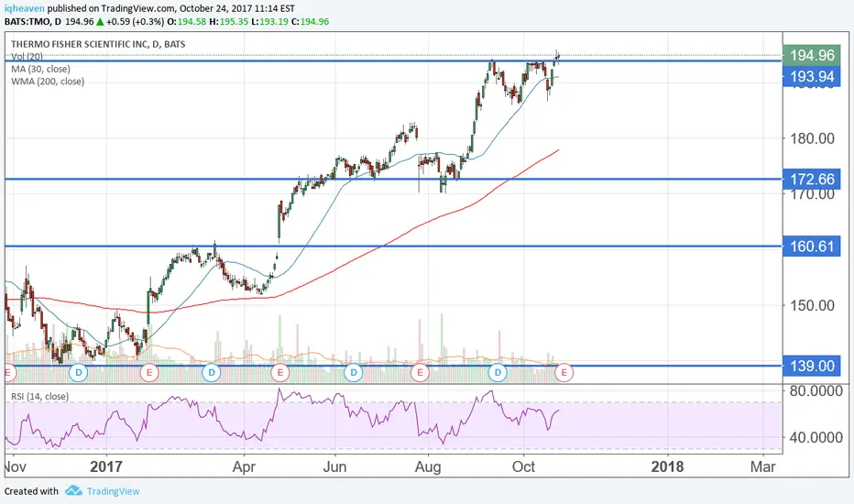854x504 pixels.
Task: Click the Apr time axis label
Action: point(244,467)
